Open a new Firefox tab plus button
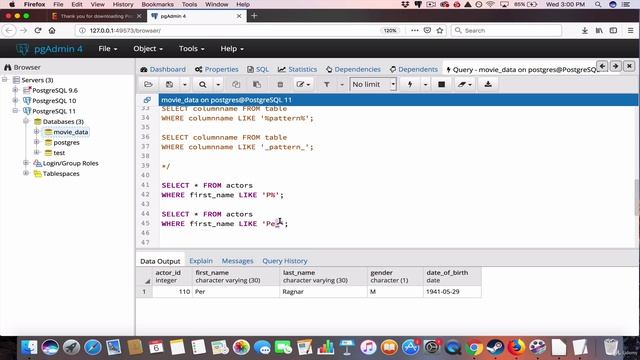Image resolution: width=640 pixels, height=360 pixels. pos(254,16)
